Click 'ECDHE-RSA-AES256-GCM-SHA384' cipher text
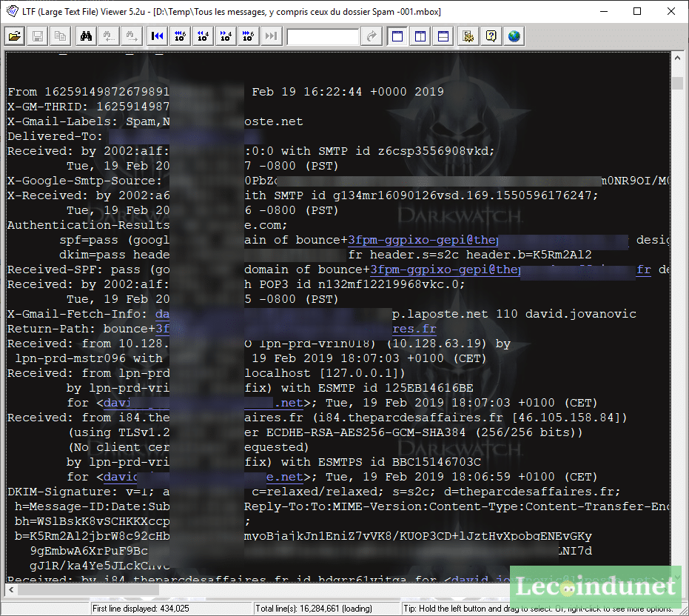The image size is (689, 616). [366, 432]
